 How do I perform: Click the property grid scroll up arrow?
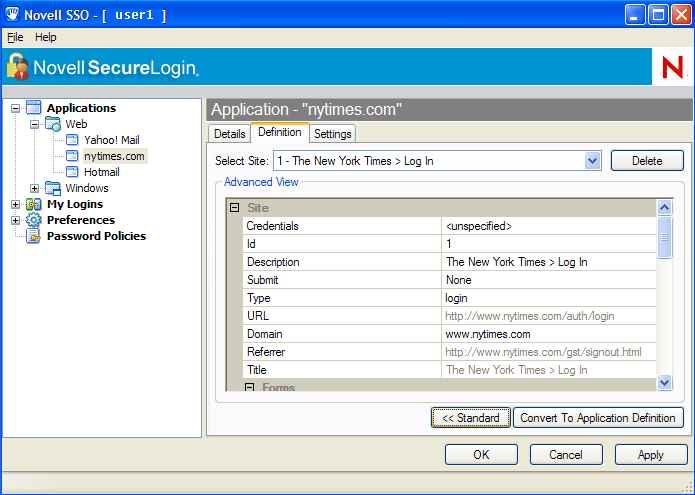click(x=664, y=207)
